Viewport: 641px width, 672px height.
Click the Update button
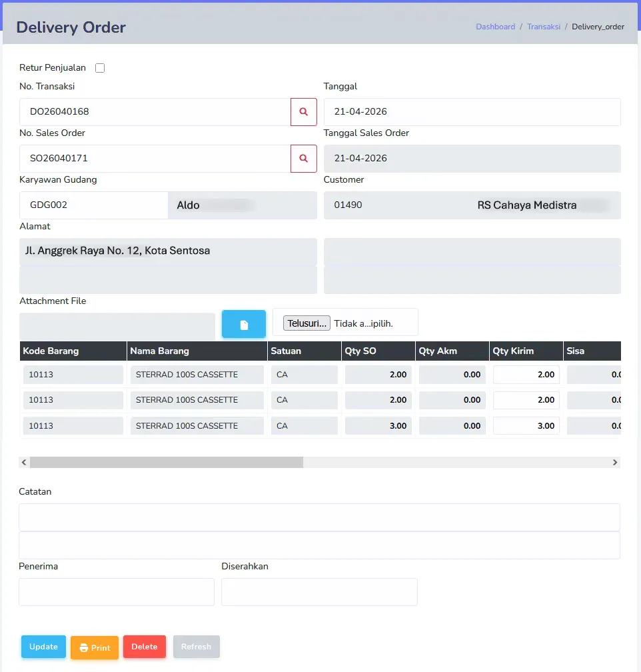(x=44, y=646)
